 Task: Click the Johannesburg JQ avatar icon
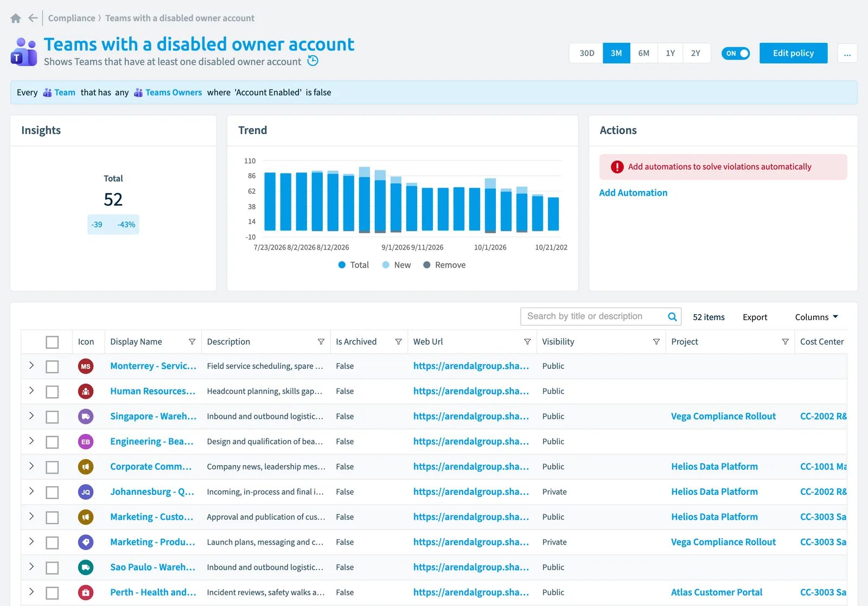point(86,492)
